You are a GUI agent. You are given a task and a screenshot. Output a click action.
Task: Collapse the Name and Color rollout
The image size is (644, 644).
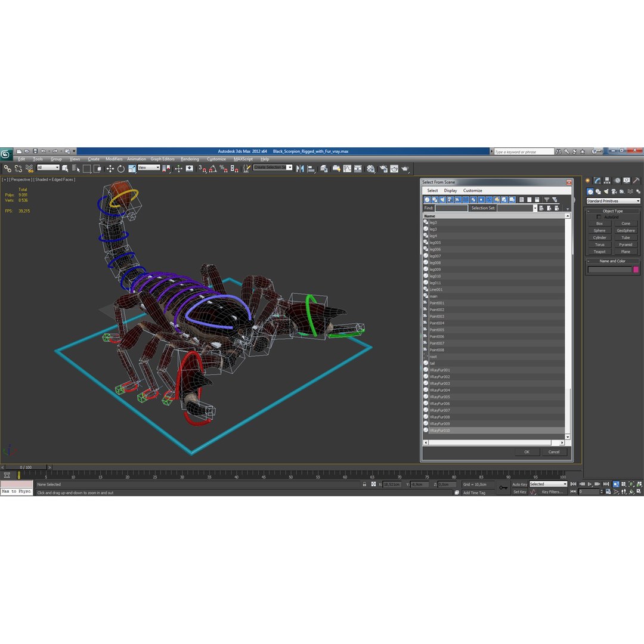612,261
